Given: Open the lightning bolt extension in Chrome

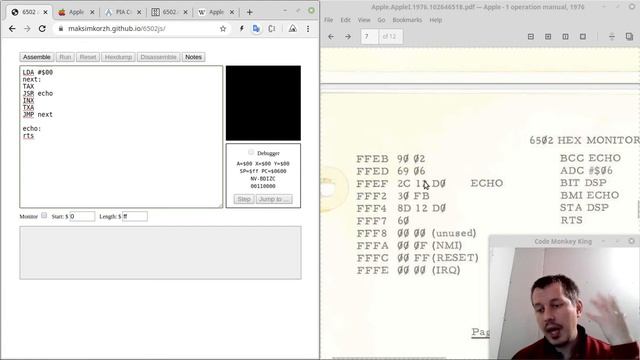Looking at the screenshot, I should (242, 29).
